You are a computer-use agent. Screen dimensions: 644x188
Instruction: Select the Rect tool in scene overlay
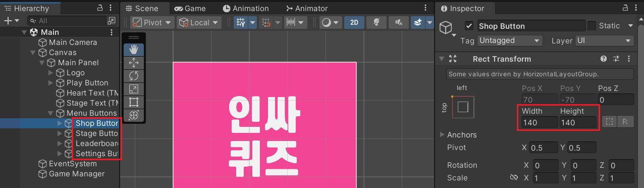(x=134, y=102)
